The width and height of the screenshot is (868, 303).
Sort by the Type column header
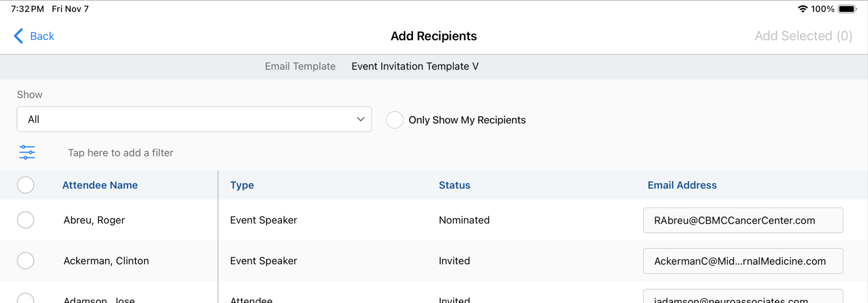click(x=242, y=185)
